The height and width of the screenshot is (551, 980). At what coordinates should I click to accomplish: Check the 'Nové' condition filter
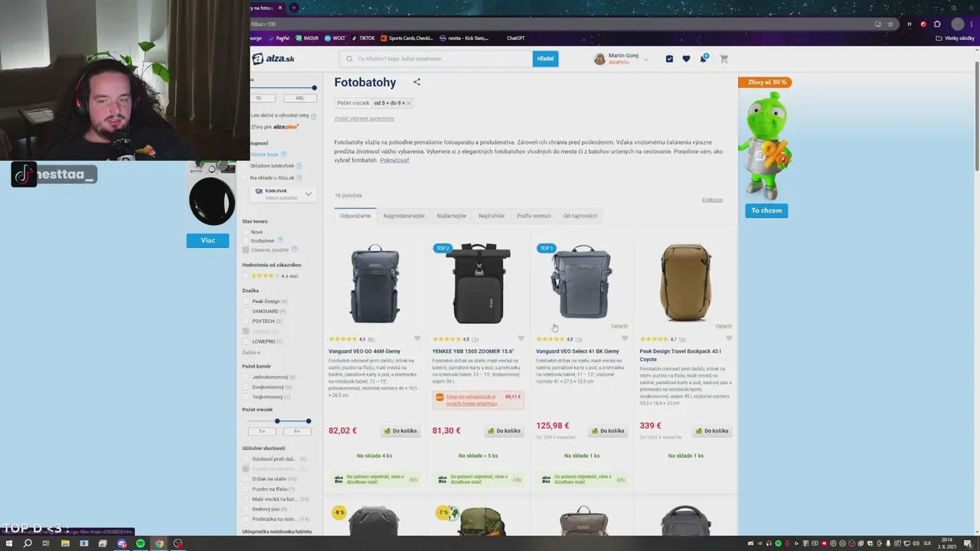click(246, 232)
